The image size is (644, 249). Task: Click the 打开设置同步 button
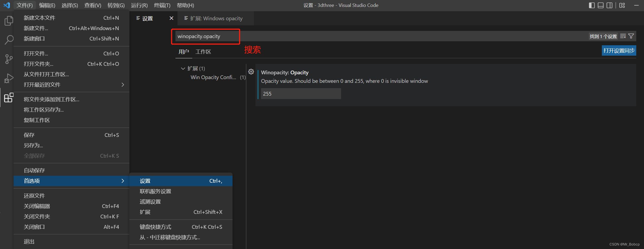[x=619, y=51]
